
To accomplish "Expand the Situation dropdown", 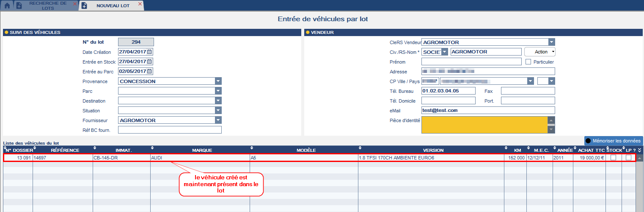I will point(218,110).
